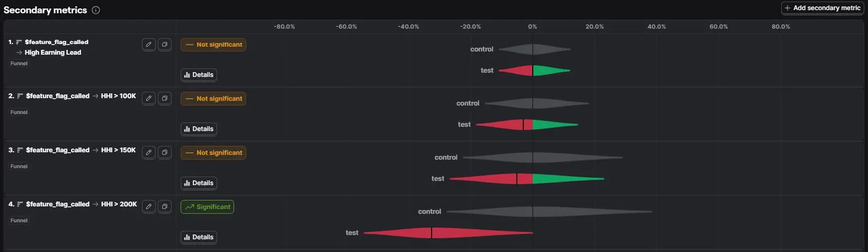Edit the HHI > 200K metric
868x252 pixels.
pyautogui.click(x=149, y=206)
